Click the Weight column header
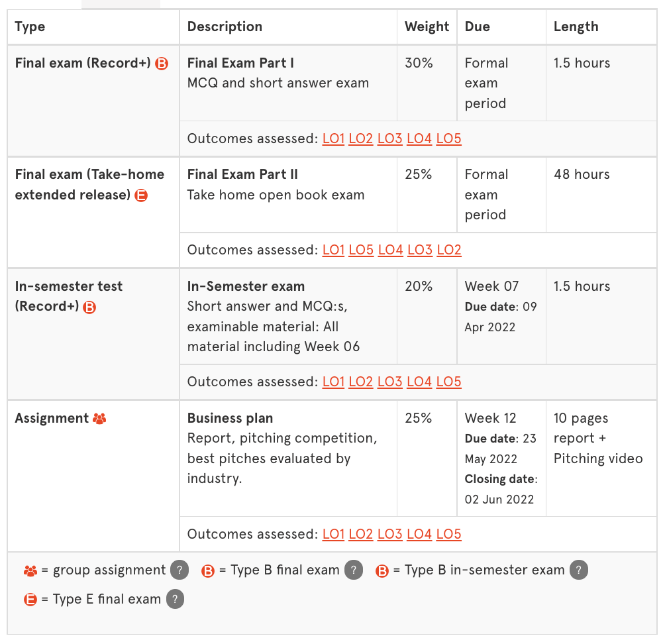The height and width of the screenshot is (644, 665). 427,27
